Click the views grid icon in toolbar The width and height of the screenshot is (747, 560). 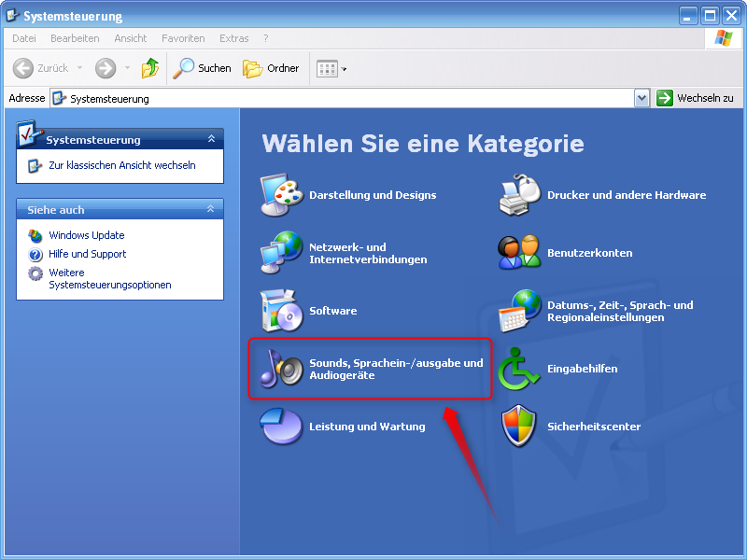point(327,69)
